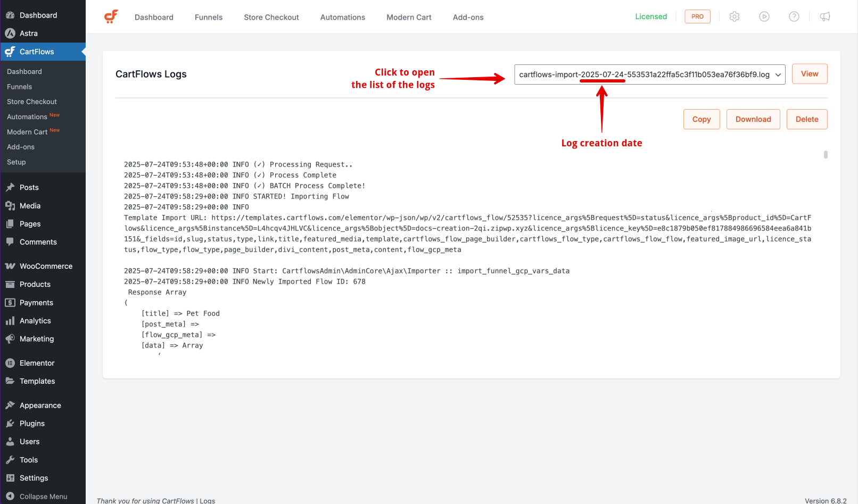Image resolution: width=858 pixels, height=504 pixels.
Task: Click the Templates folder icon
Action: (x=10, y=381)
